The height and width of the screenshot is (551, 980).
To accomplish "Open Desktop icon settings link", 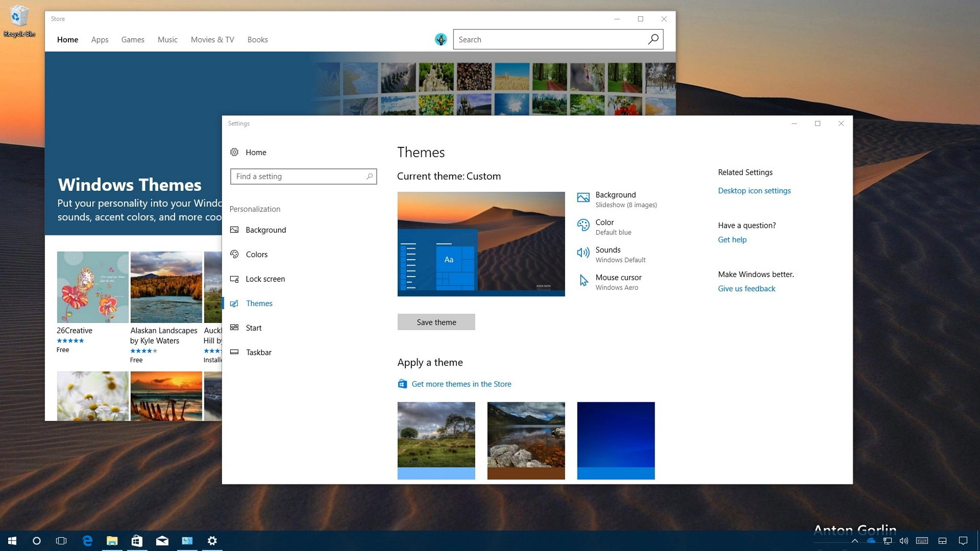I will coord(754,191).
